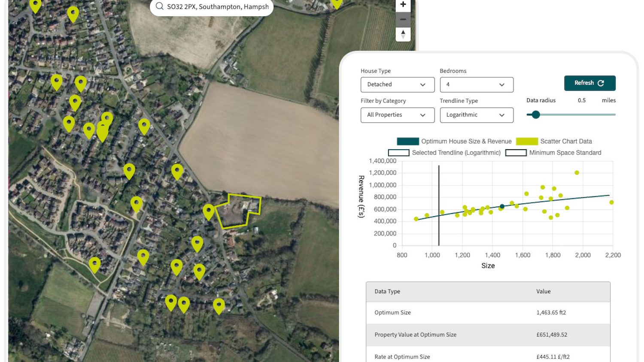
Task: Open the Bedrooms dropdown
Action: point(477,84)
